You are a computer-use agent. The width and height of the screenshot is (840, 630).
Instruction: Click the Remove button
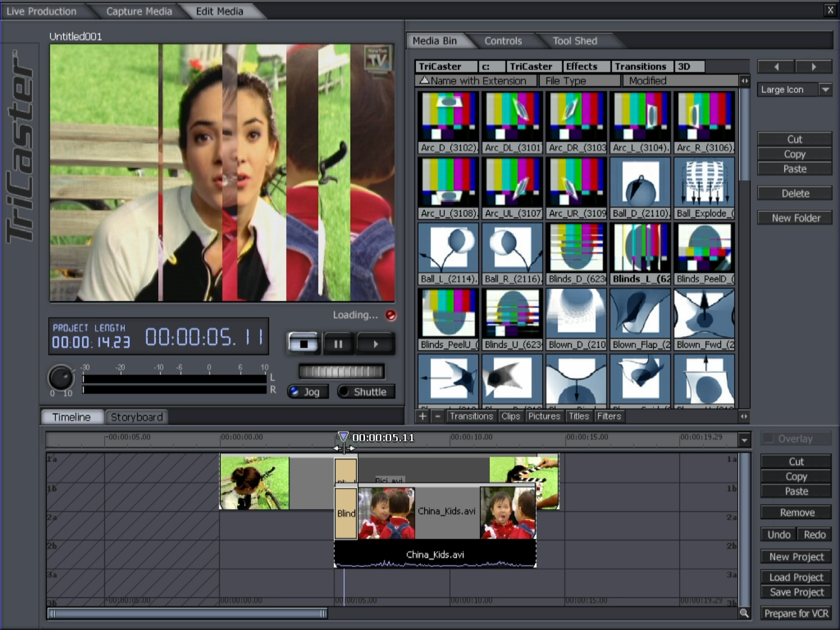[x=796, y=512]
